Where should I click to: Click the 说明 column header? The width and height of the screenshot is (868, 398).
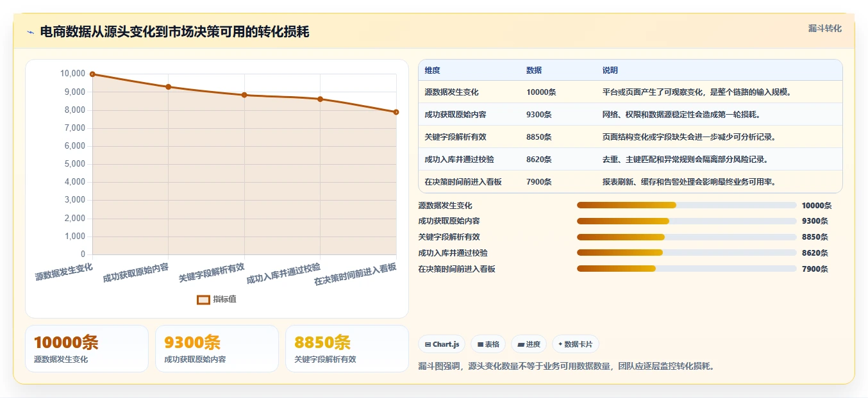point(610,70)
